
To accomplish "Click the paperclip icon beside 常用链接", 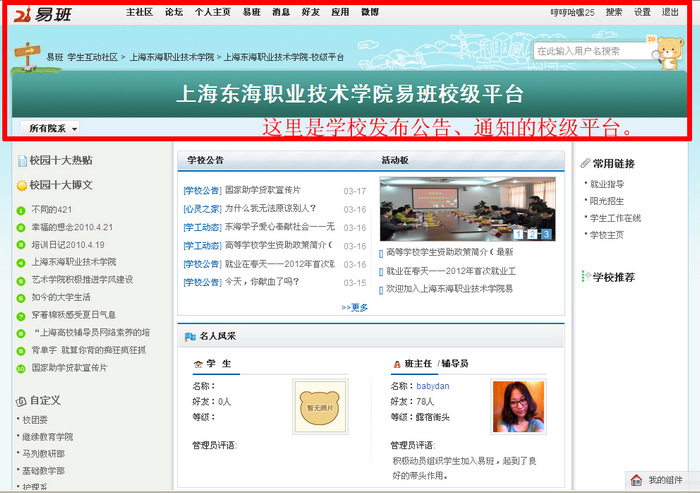I will [585, 163].
